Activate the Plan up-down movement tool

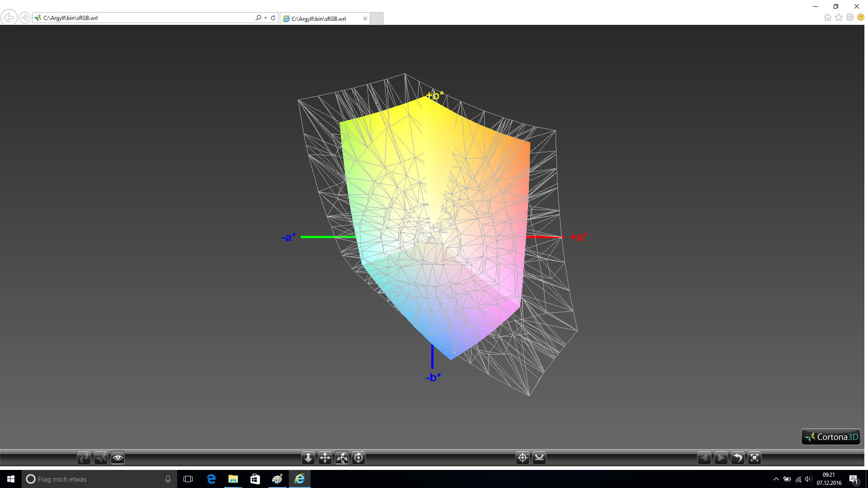pyautogui.click(x=308, y=458)
